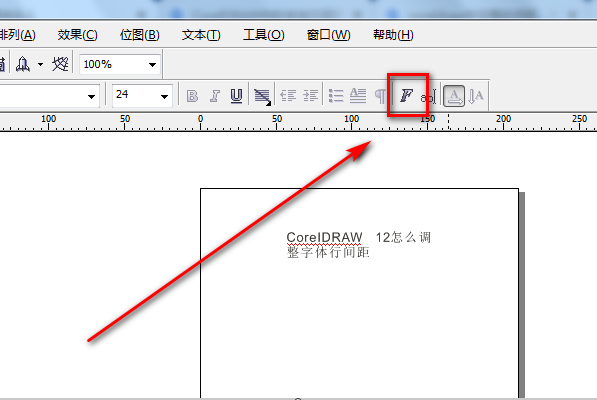Open the 效果(C) effects menu
597x400 pixels.
[x=78, y=35]
